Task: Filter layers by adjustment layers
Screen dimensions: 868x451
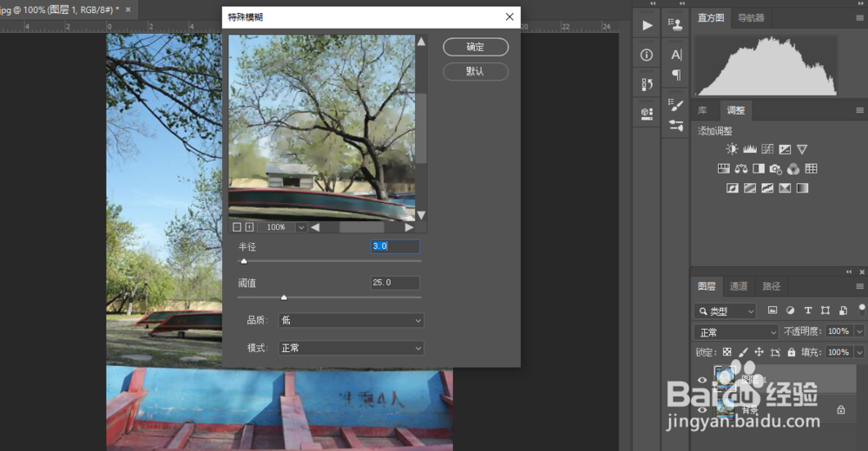Action: [x=790, y=310]
